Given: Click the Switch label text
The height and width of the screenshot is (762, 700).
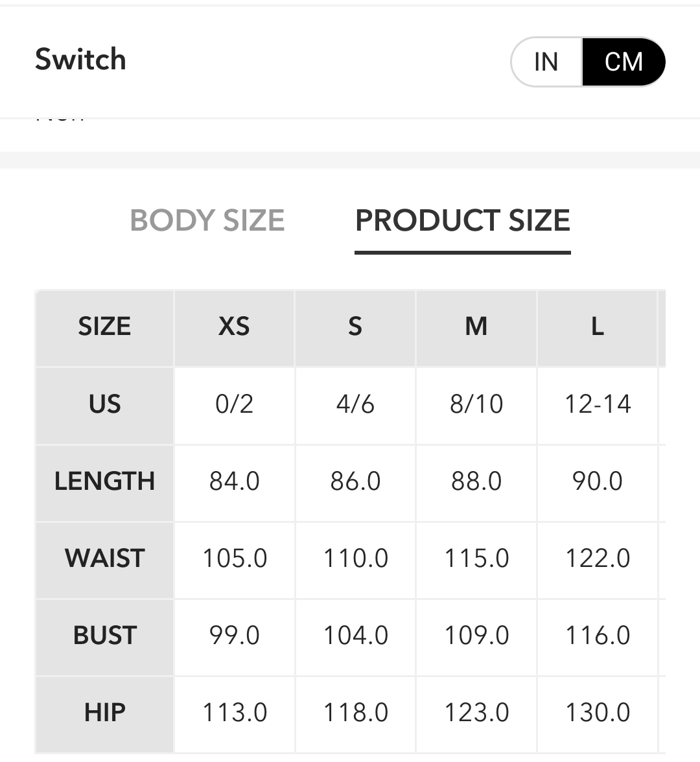Looking at the screenshot, I should [80, 60].
